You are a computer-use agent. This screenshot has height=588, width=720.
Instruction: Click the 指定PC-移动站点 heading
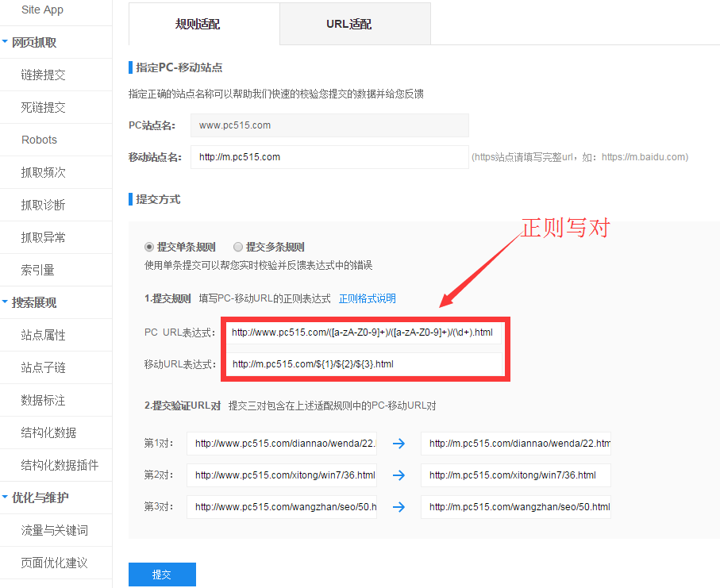click(x=179, y=67)
